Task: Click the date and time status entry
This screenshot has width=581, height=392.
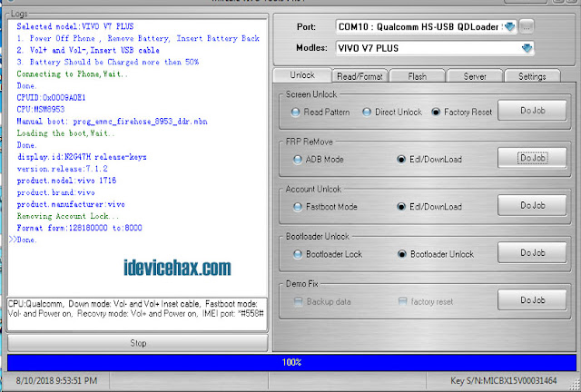Action: click(x=56, y=380)
